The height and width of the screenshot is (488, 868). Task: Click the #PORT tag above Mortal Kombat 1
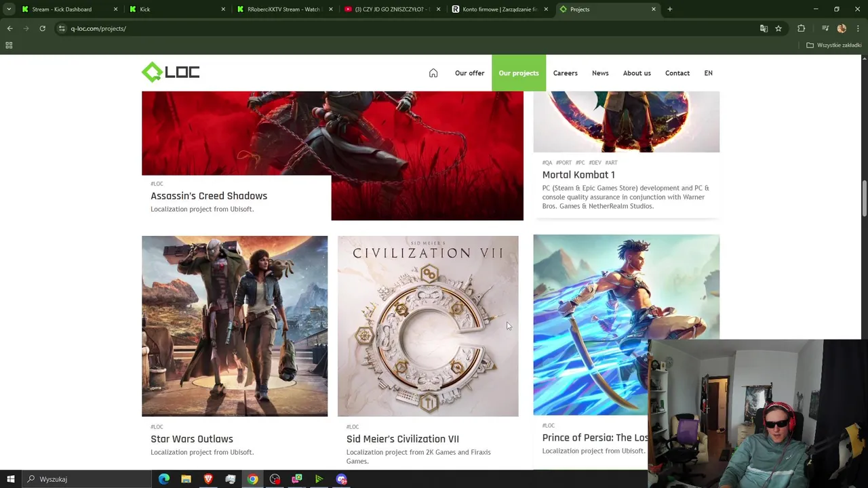tap(564, 163)
